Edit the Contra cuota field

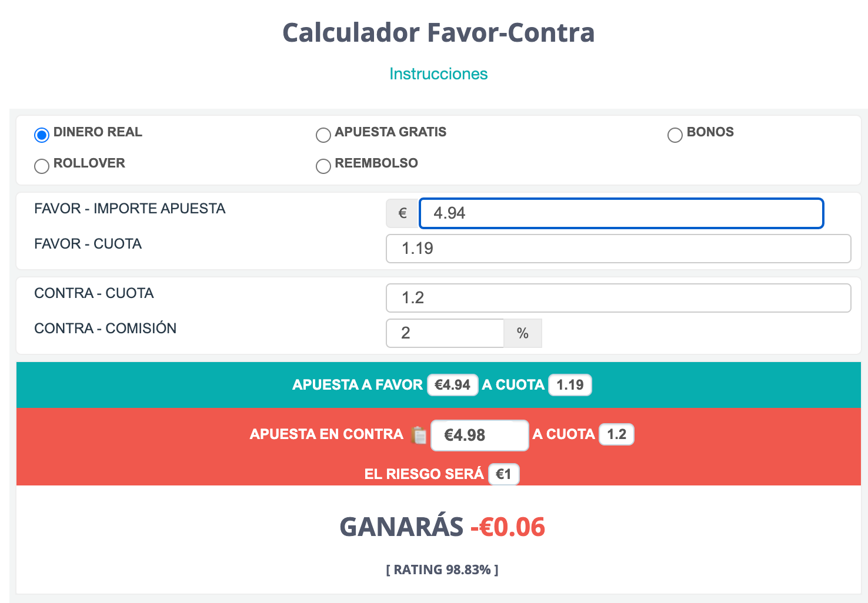pos(618,298)
